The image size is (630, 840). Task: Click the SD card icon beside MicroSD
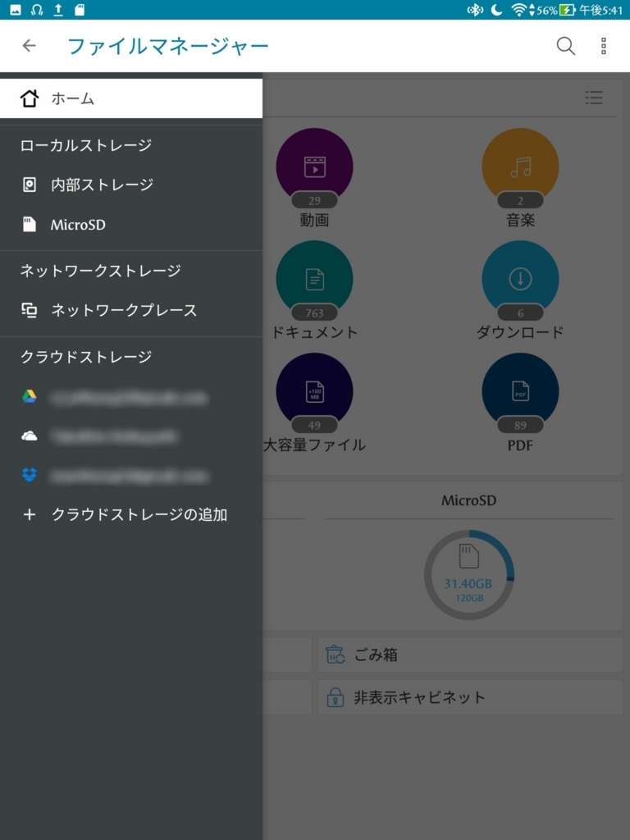pyautogui.click(x=30, y=225)
